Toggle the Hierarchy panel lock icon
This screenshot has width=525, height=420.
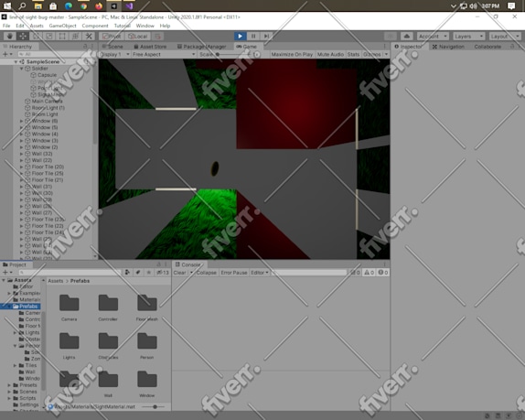click(85, 47)
